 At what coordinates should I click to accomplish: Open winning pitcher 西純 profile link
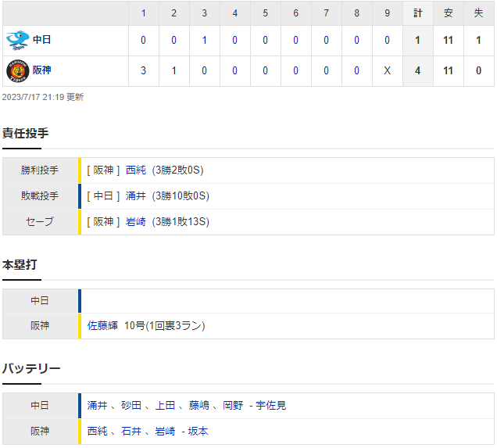(x=136, y=170)
